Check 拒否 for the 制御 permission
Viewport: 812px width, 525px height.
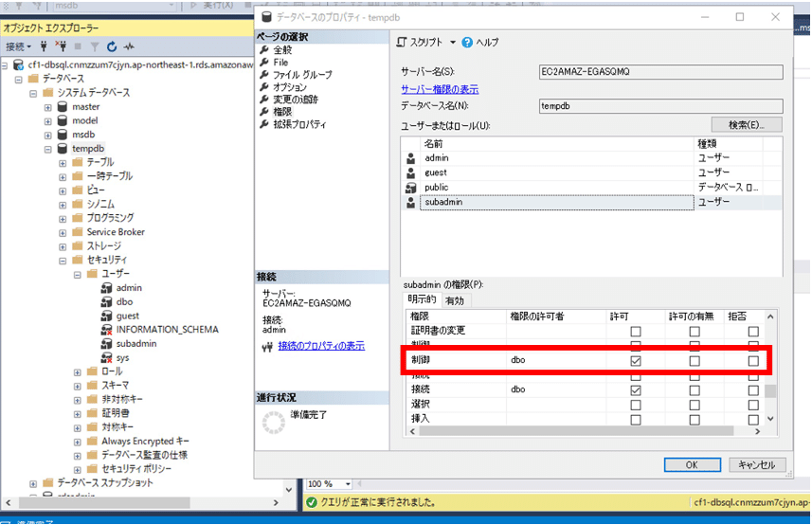pos(753,361)
